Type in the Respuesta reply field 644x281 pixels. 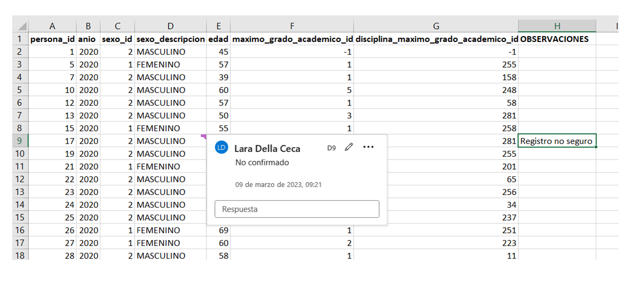(297, 209)
